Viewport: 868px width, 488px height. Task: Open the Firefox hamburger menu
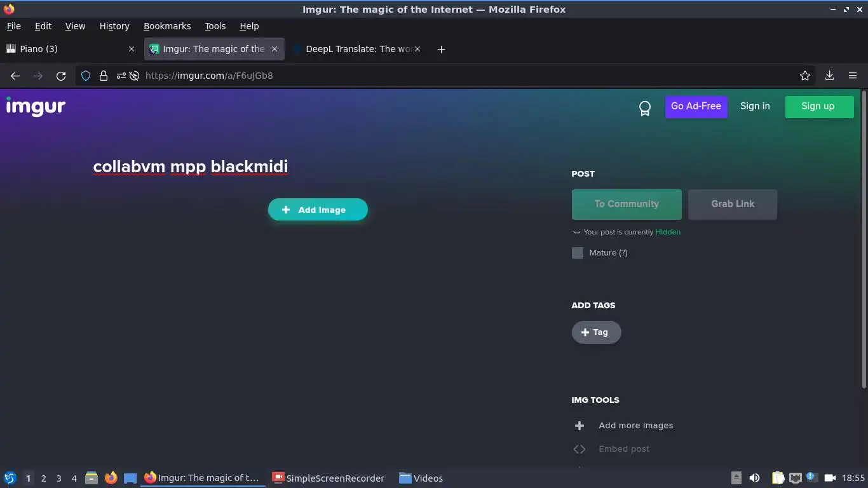[853, 76]
